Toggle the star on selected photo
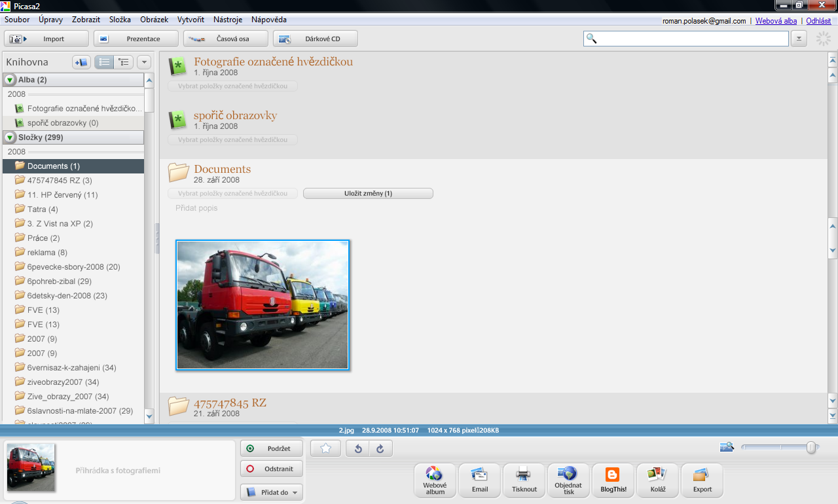The width and height of the screenshot is (838, 504). tap(325, 448)
